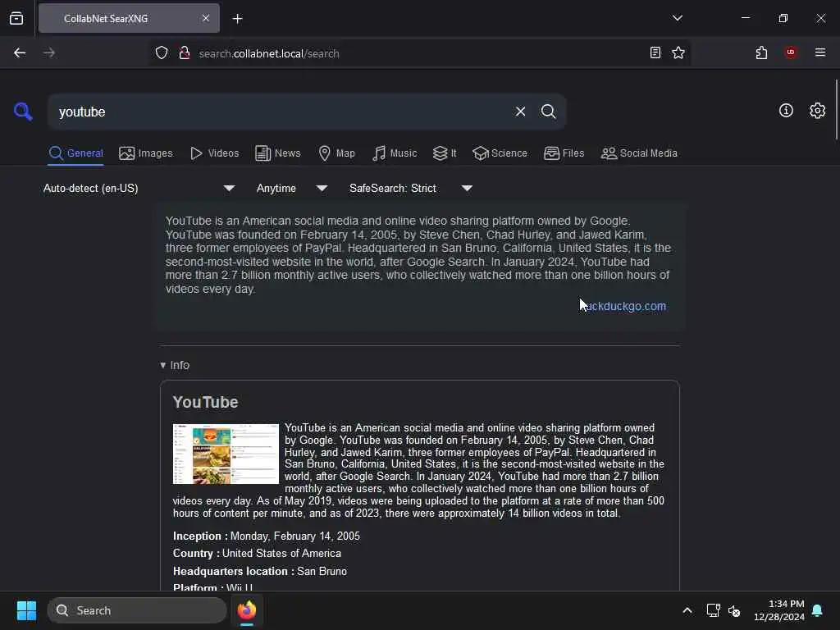840x630 pixels.
Task: Open a new browser tab
Action: click(237, 19)
